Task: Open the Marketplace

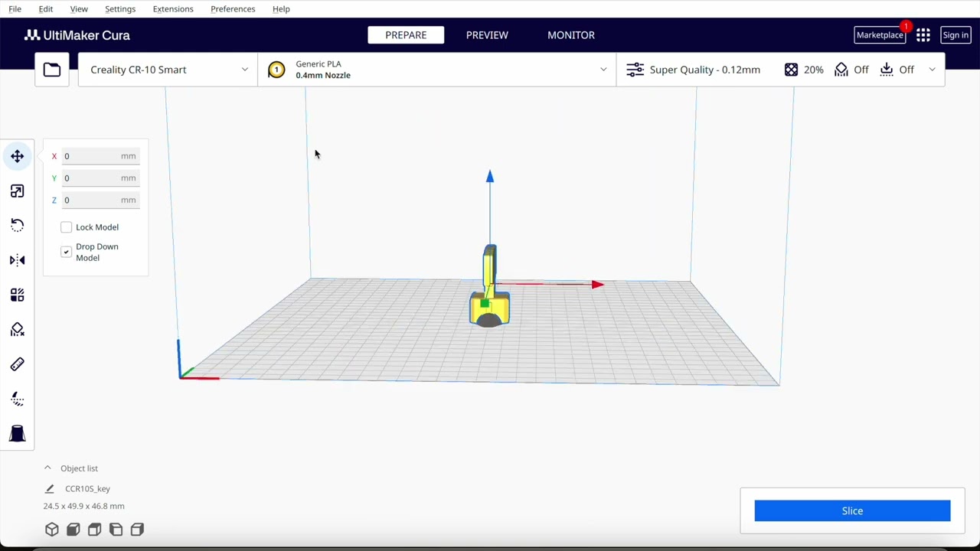Action: (880, 35)
